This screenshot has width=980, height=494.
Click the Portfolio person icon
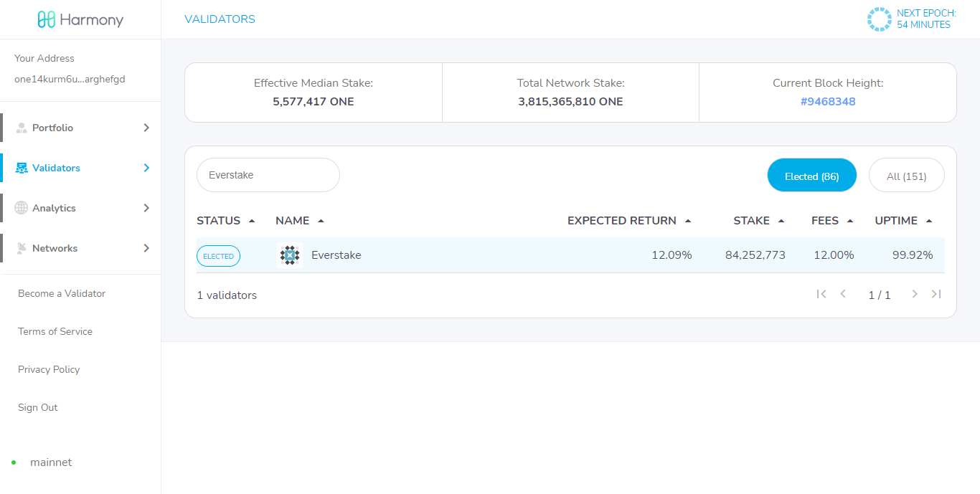click(22, 128)
